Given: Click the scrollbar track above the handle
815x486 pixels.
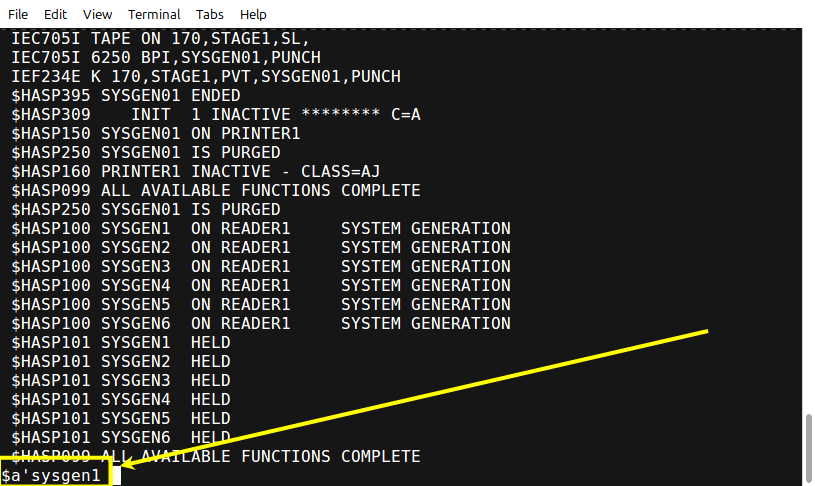Looking at the screenshot, I should point(808,221).
